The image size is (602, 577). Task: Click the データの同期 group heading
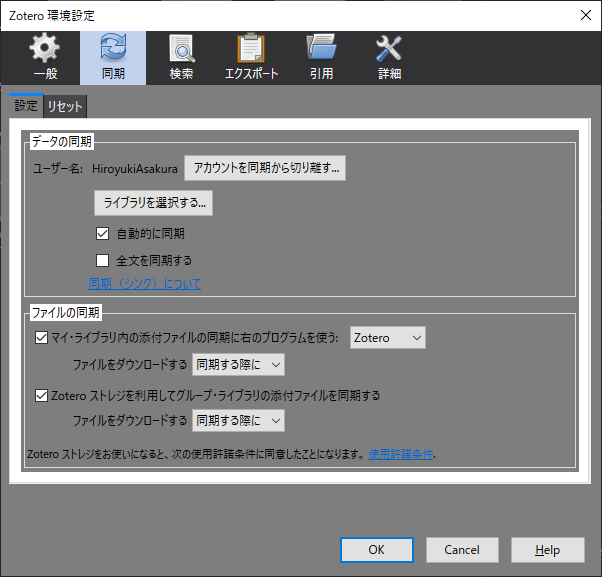(x=62, y=141)
